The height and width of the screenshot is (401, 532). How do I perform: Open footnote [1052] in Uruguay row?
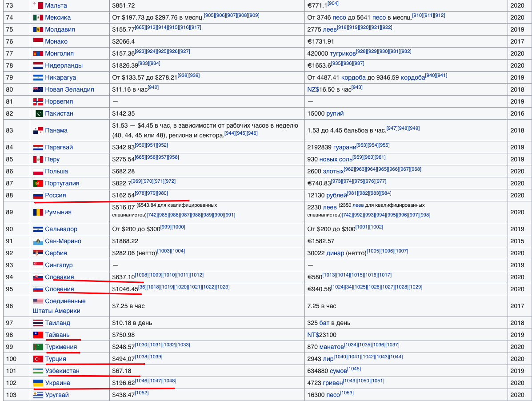point(142,393)
